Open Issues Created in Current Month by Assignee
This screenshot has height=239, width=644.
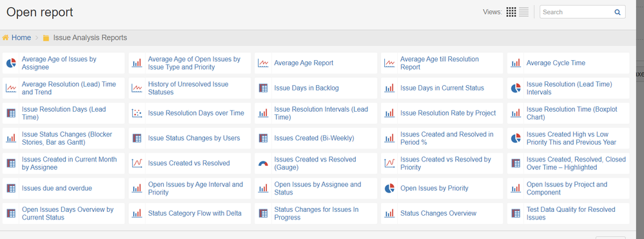click(x=70, y=163)
